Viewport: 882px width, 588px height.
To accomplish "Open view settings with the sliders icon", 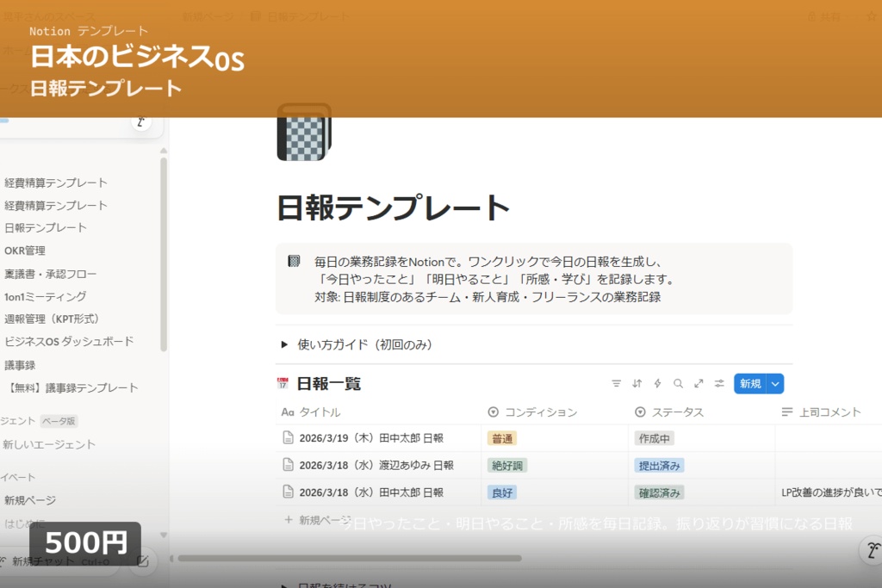I will click(721, 383).
